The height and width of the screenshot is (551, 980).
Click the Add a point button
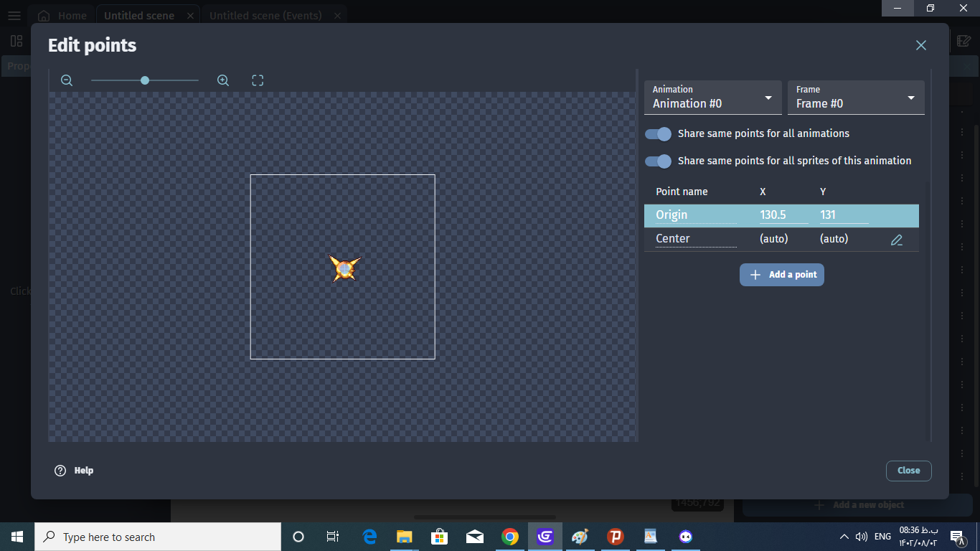tap(781, 275)
